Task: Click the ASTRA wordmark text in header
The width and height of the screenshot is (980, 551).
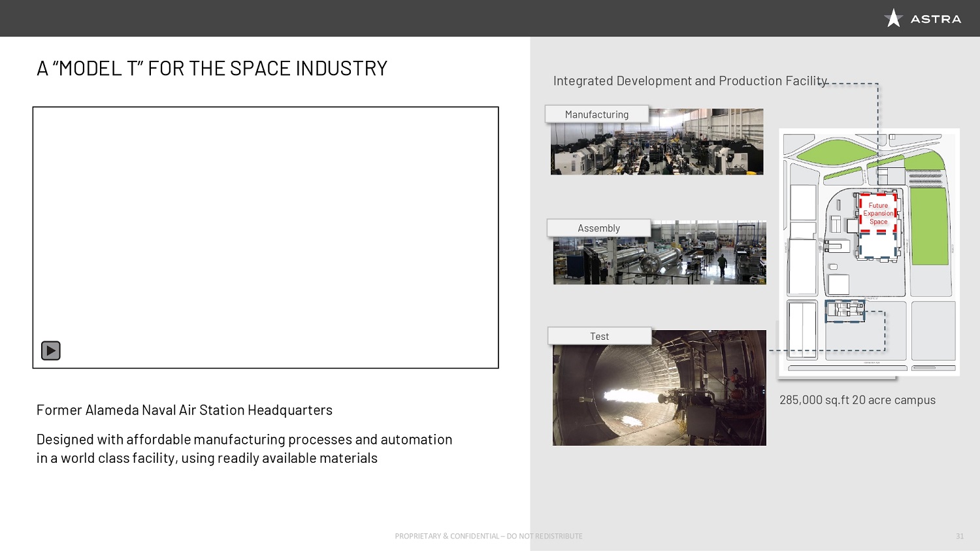Action: (x=936, y=19)
